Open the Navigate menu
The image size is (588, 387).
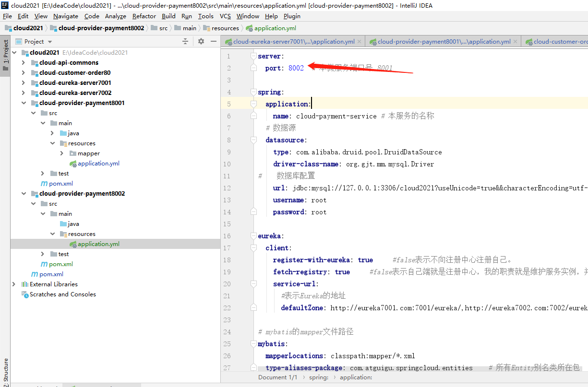coord(66,16)
